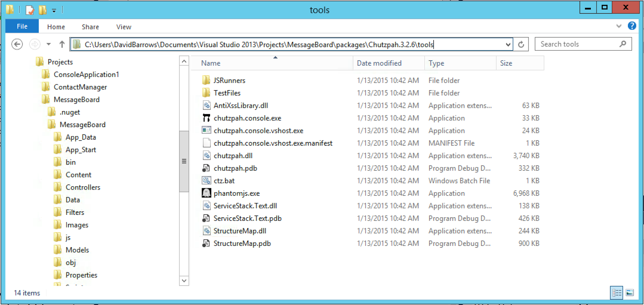Click in the Search tools box
Screen dimensions: 644x305
coord(578,44)
